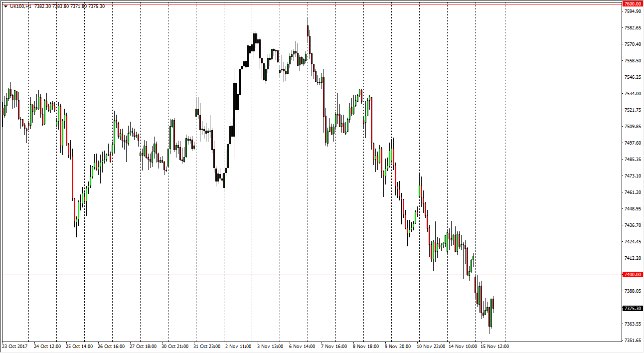The height and width of the screenshot is (353, 644).
Task: Click the 30 Oct 21:00 time label
Action: tap(175, 346)
